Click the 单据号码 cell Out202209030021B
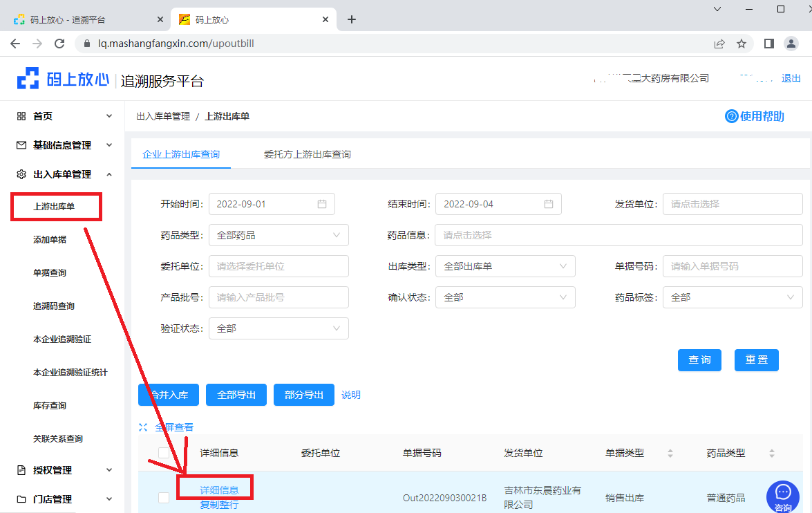Image resolution: width=812 pixels, height=513 pixels. pos(445,498)
